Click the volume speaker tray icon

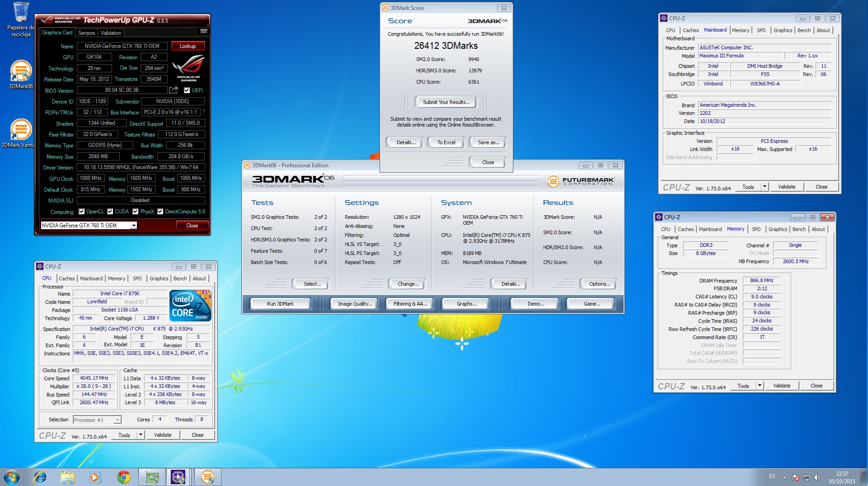817,477
